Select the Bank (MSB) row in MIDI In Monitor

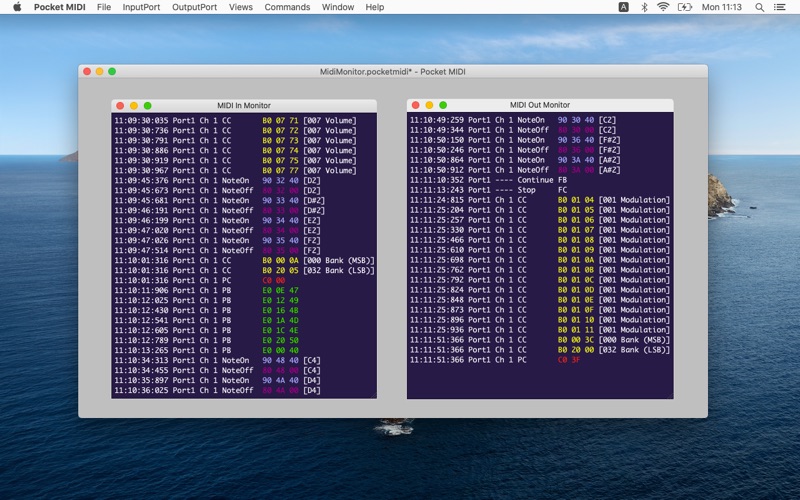244,260
